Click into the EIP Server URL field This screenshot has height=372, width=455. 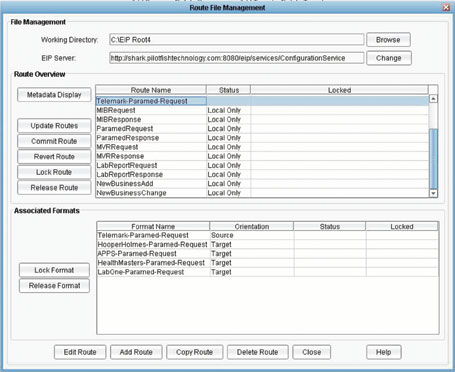point(236,58)
